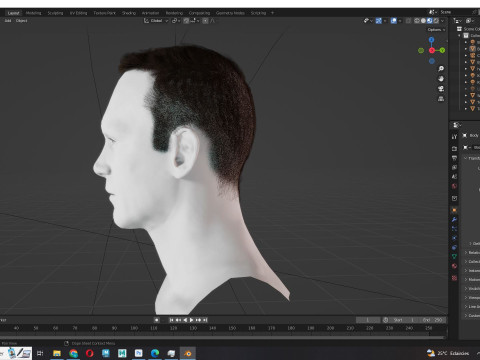The image size is (480, 360).
Task: Open object types visibility dropdown
Action: pos(368,21)
